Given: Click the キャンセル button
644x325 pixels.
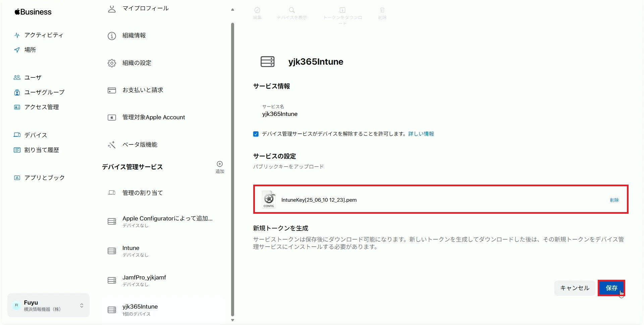Looking at the screenshot, I should [575, 288].
